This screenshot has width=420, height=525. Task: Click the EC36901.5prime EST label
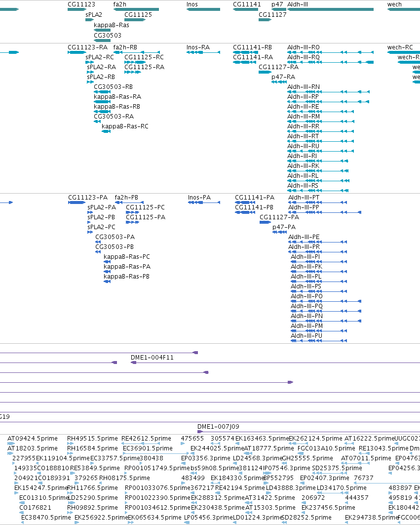coord(148,448)
